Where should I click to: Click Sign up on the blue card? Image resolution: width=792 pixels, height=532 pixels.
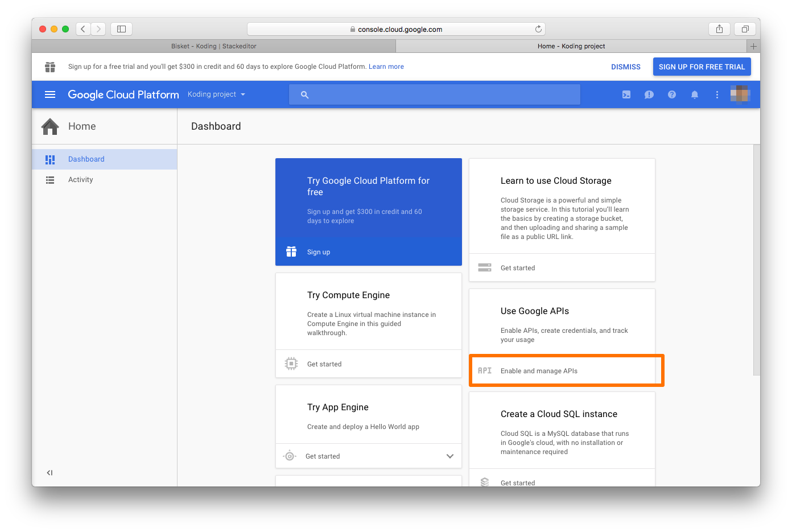319,252
